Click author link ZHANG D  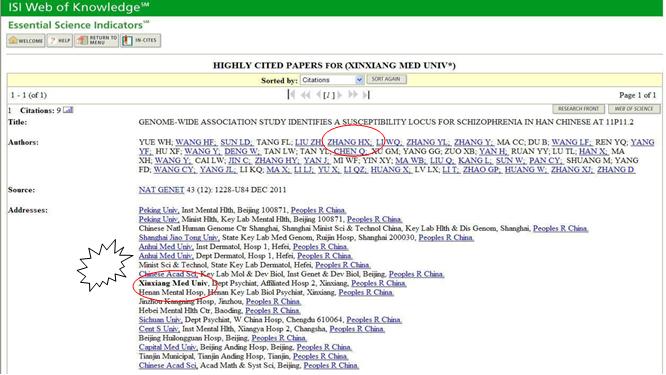616,170
